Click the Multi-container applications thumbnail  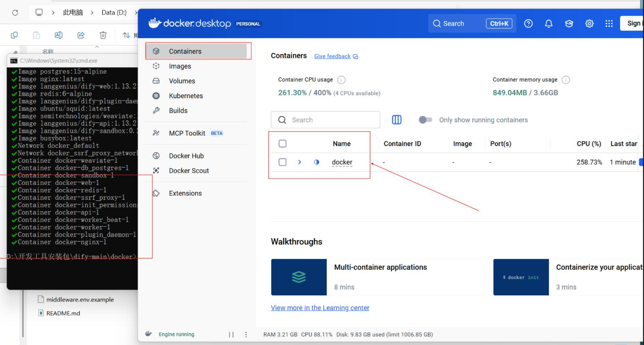(x=299, y=277)
